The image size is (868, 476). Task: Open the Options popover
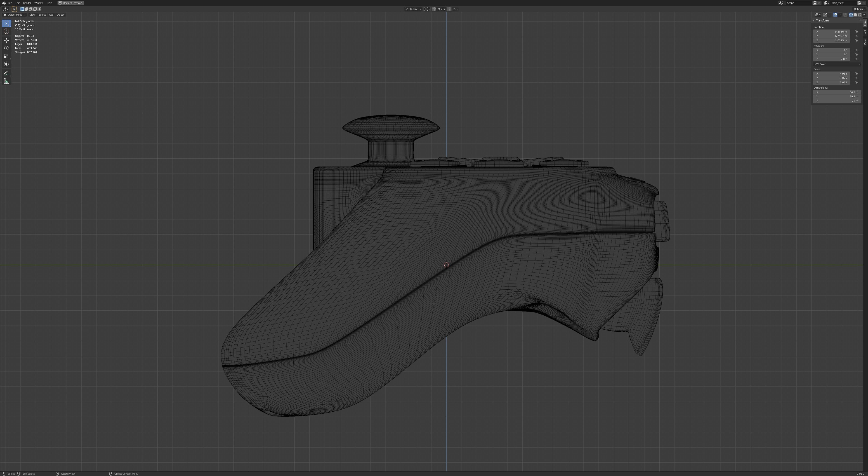click(859, 9)
